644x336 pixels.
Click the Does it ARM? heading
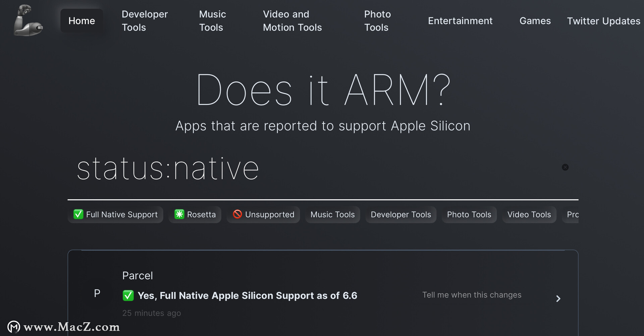pyautogui.click(x=323, y=90)
